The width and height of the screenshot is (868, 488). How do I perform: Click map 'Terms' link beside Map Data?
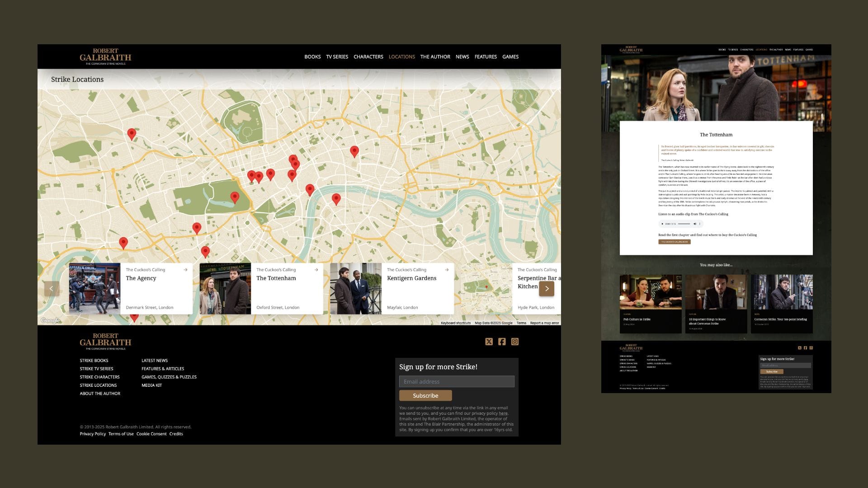point(521,323)
